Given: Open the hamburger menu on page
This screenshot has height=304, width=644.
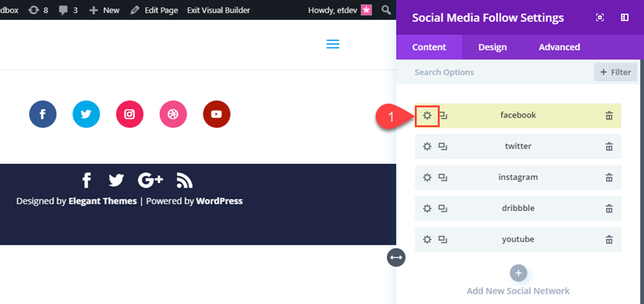Looking at the screenshot, I should pyautogui.click(x=333, y=44).
